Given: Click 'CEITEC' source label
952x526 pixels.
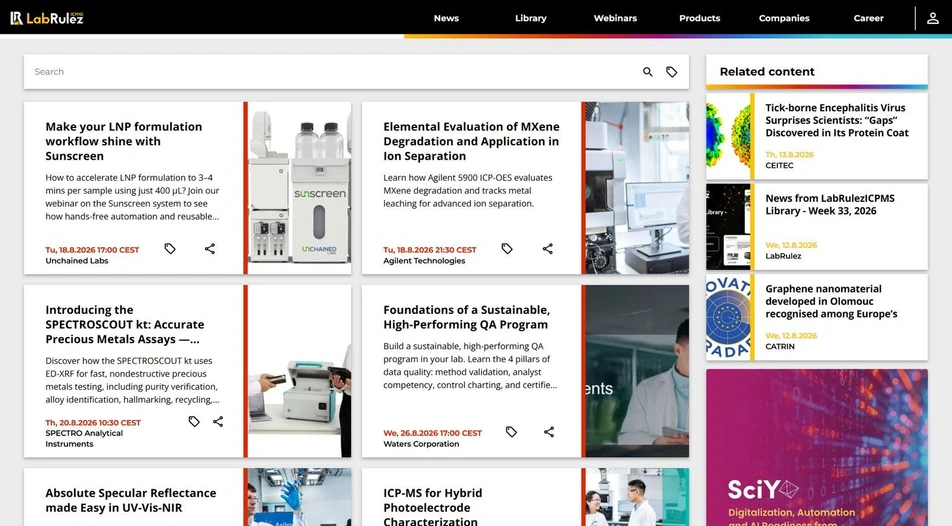Looking at the screenshot, I should pos(779,165).
